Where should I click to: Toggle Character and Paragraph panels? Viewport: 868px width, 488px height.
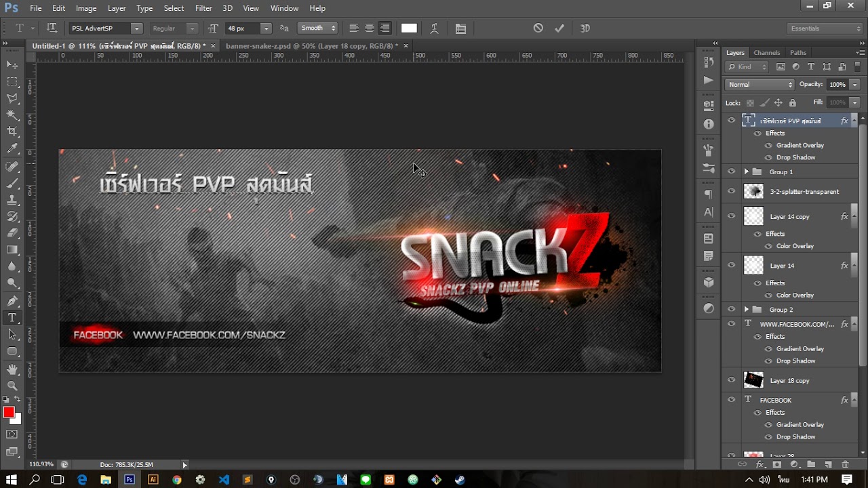pos(460,28)
